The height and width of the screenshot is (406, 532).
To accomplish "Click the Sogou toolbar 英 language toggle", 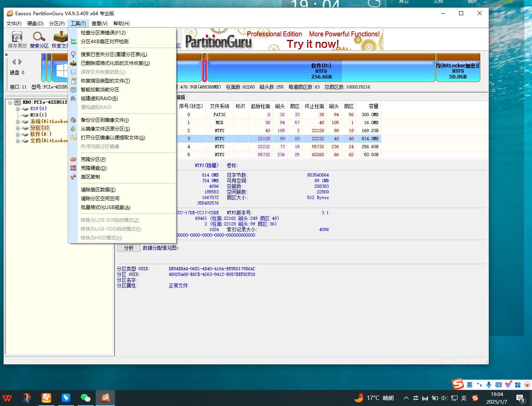I will (470, 385).
